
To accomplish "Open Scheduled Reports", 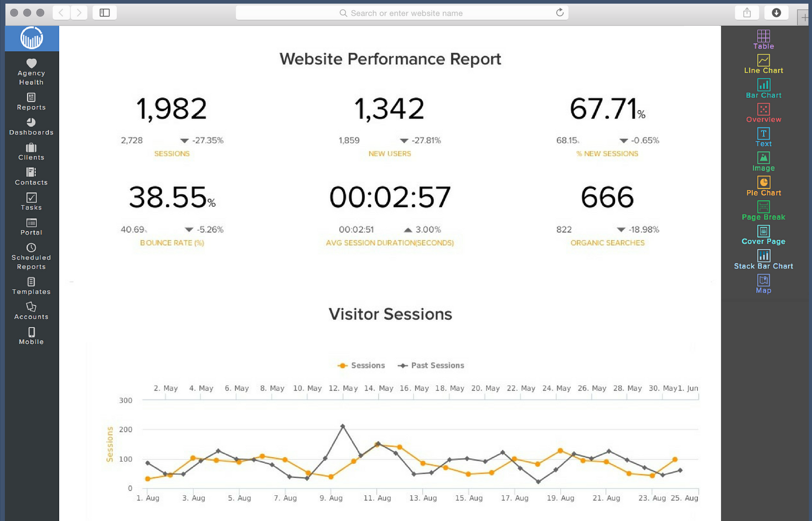I will click(x=31, y=257).
